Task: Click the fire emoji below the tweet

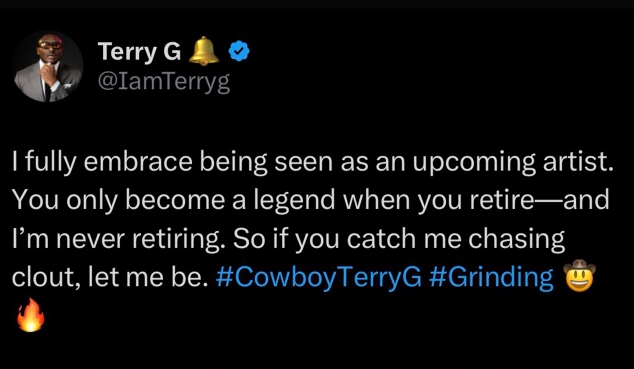Action: [x=30, y=316]
